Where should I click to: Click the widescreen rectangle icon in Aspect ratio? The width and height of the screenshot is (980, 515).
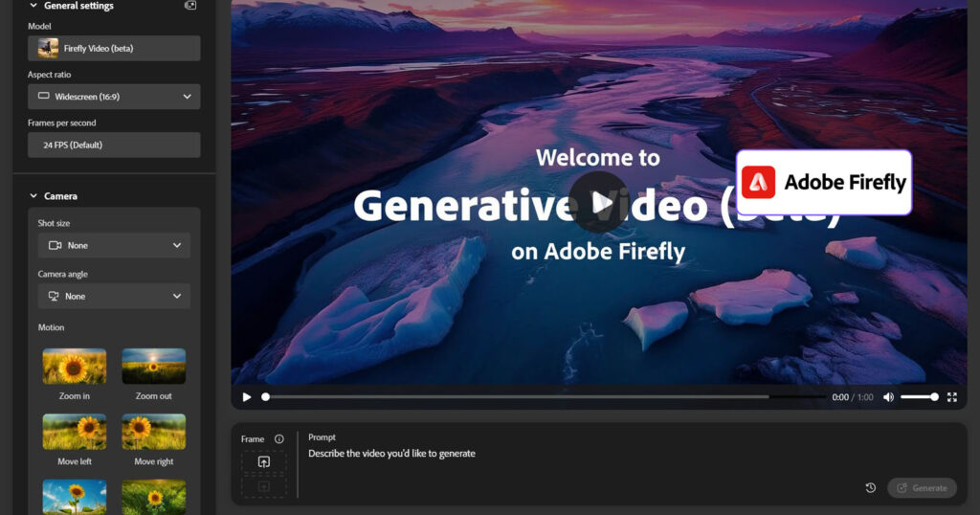click(44, 97)
